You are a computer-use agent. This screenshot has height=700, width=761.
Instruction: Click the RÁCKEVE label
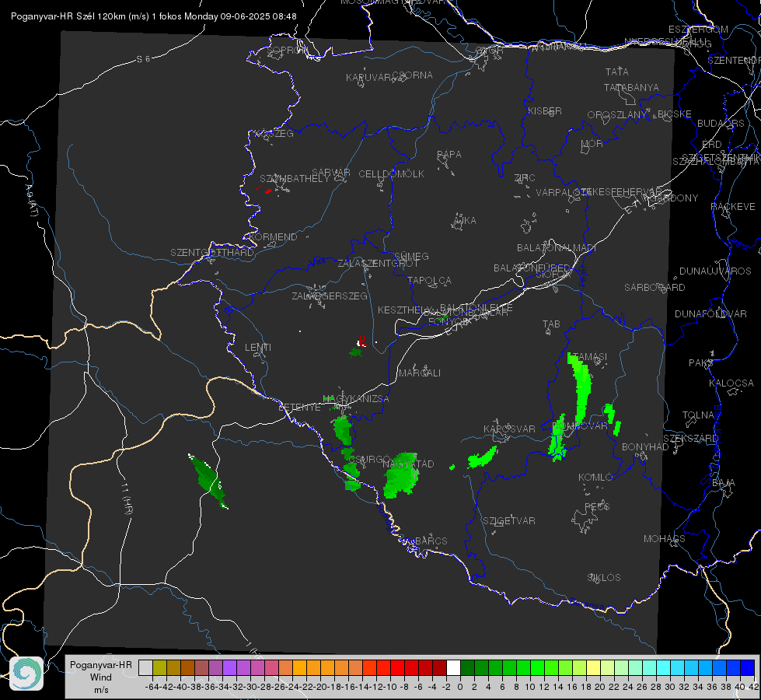click(733, 207)
